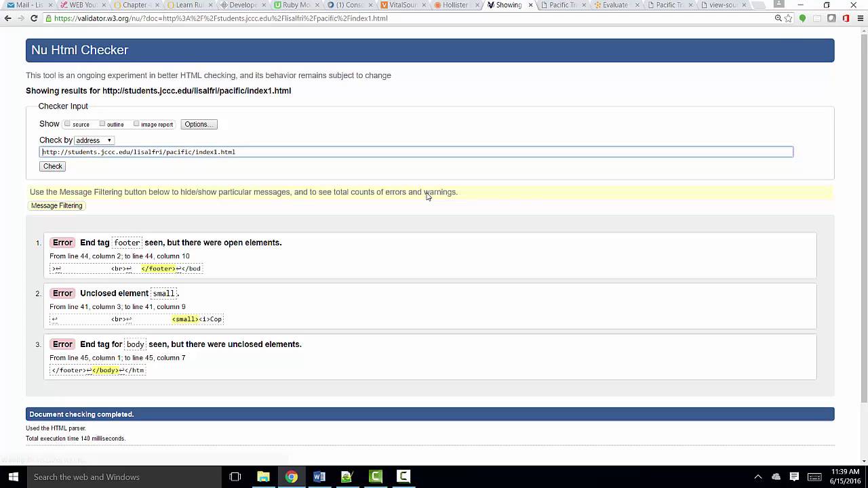The width and height of the screenshot is (868, 488).
Task: Click browser forward arrow
Action: point(21,18)
